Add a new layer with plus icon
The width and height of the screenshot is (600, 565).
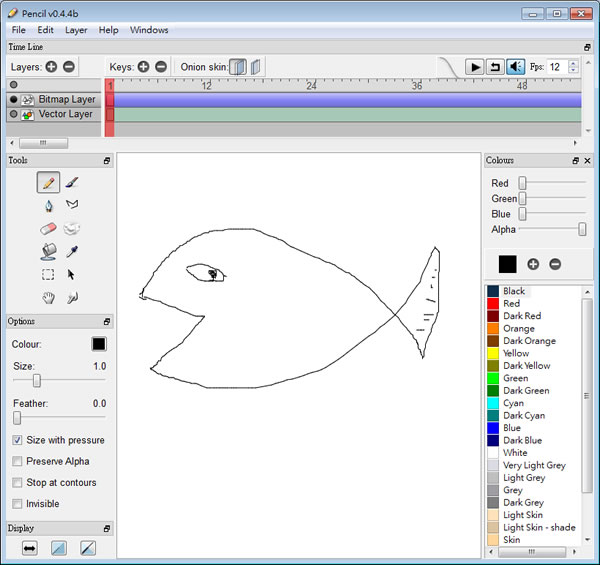click(51, 66)
